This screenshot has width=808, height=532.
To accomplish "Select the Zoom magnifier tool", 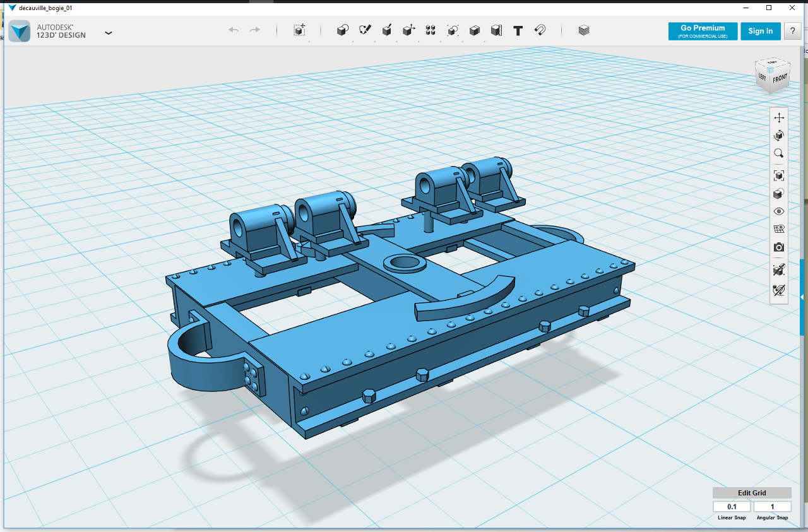I will (779, 153).
